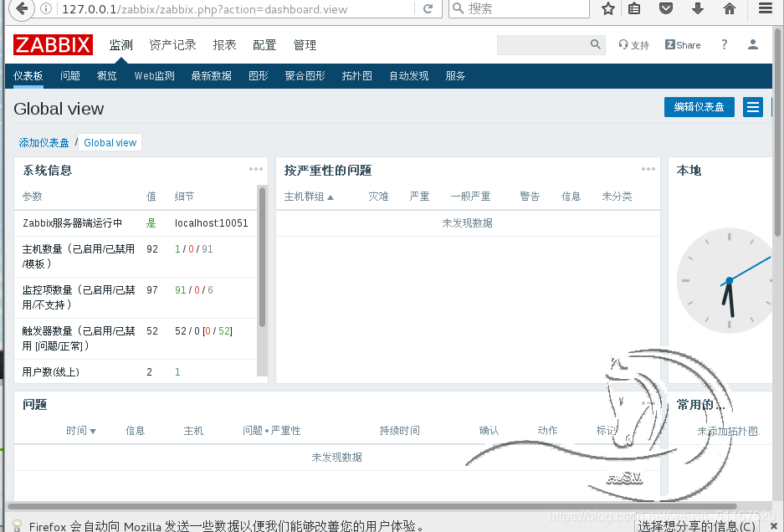Open 系统信息 widget options dots
The height and width of the screenshot is (532, 784).
[256, 170]
